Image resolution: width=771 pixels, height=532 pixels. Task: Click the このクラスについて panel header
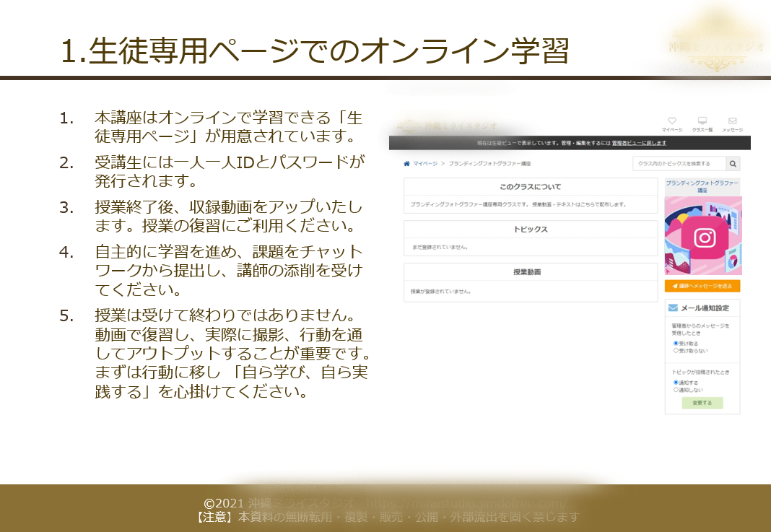531,187
